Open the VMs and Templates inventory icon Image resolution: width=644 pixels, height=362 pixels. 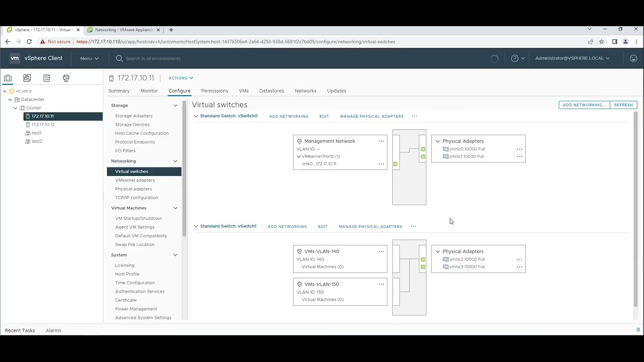tap(27, 78)
